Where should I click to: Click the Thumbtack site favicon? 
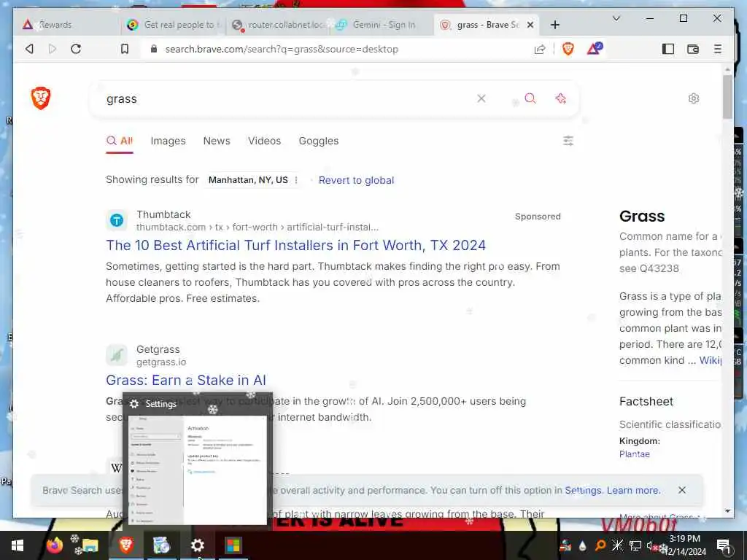pos(117,220)
